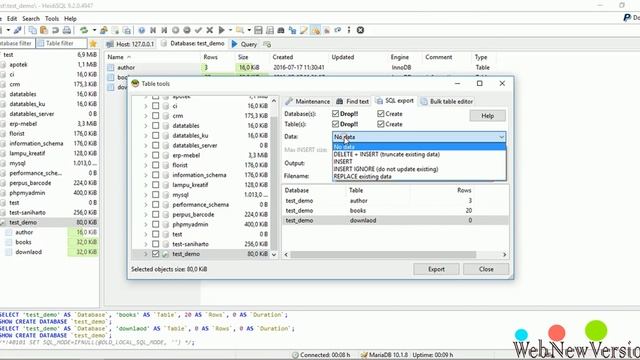Open the Host: 127.0.0.1 tab
640x360 pixels.
coord(130,44)
